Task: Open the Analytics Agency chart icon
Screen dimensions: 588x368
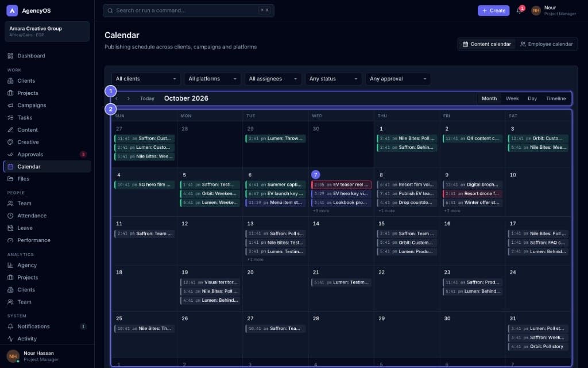Action: click(x=10, y=265)
